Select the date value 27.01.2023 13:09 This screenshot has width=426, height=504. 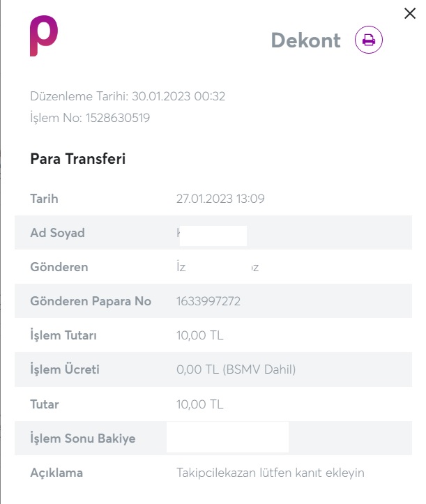tap(220, 199)
